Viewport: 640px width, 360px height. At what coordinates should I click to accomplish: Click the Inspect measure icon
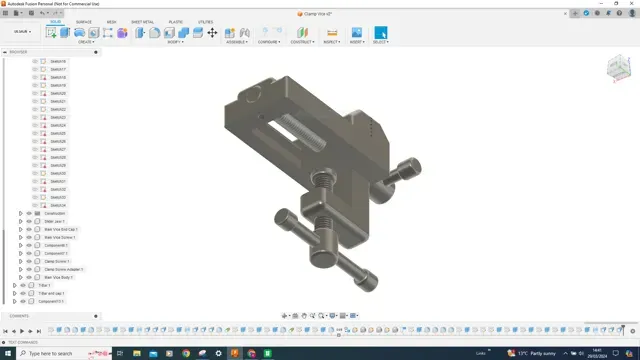(x=332, y=33)
